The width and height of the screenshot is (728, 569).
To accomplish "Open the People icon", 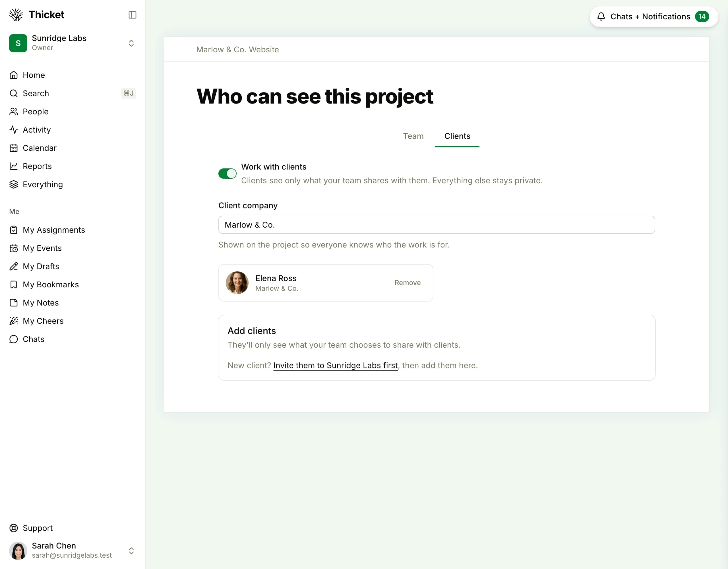I will click(x=14, y=112).
